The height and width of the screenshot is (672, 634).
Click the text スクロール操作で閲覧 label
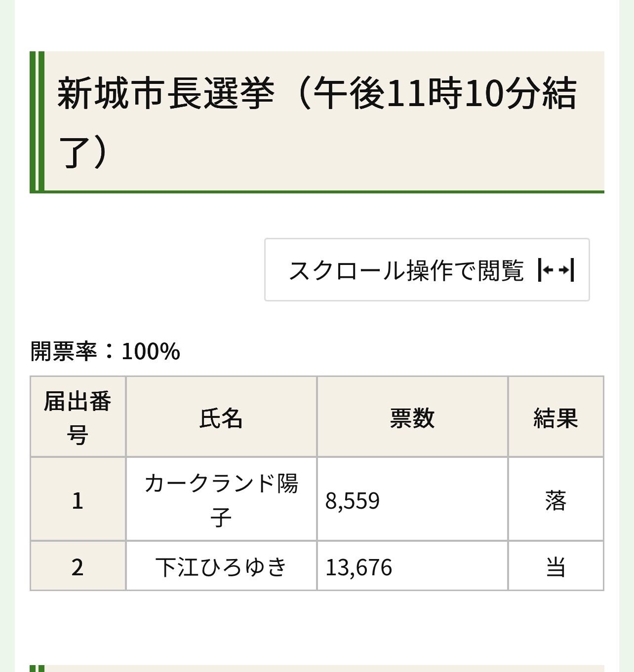[x=406, y=270]
